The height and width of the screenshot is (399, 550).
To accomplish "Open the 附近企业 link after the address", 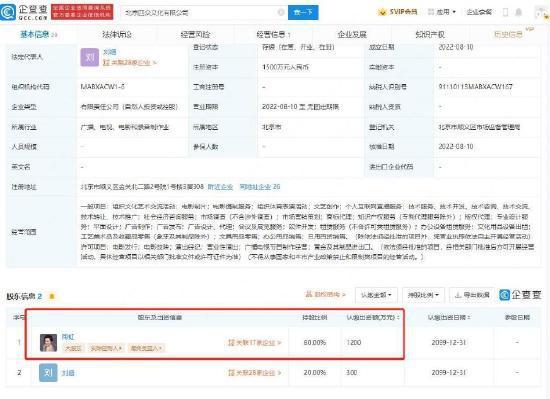I will [x=220, y=187].
